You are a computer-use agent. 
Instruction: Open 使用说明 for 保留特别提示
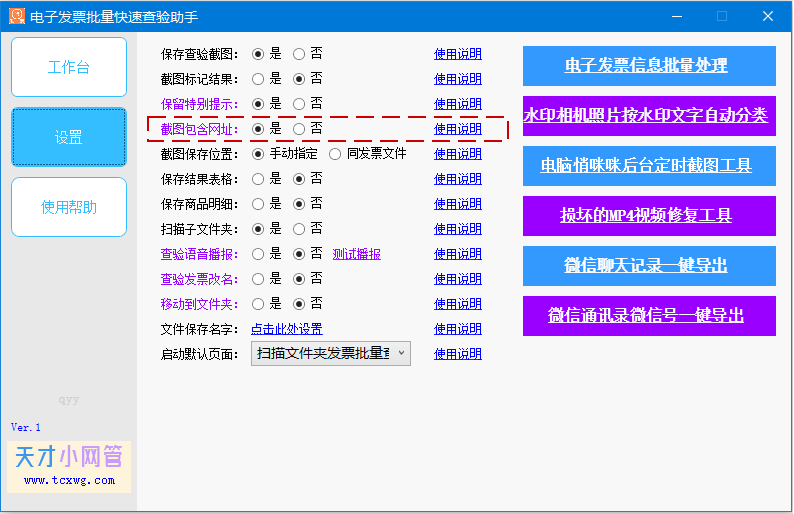click(458, 104)
